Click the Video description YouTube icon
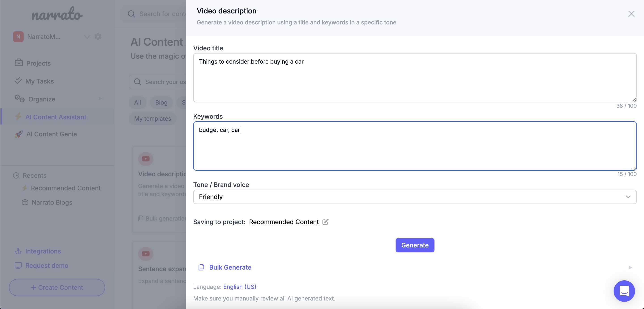 point(146,159)
